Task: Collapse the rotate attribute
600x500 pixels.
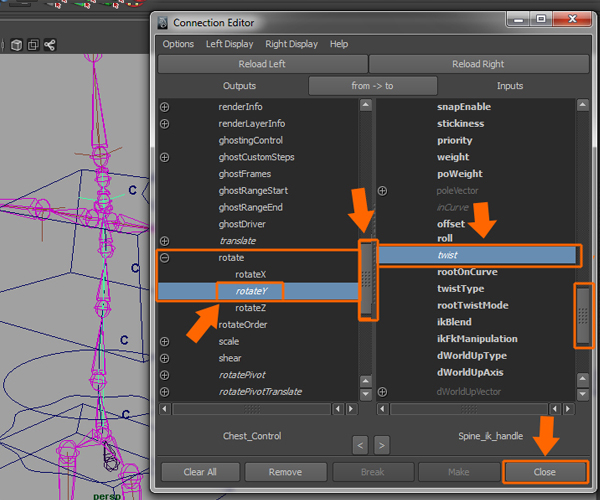Action: [165, 258]
